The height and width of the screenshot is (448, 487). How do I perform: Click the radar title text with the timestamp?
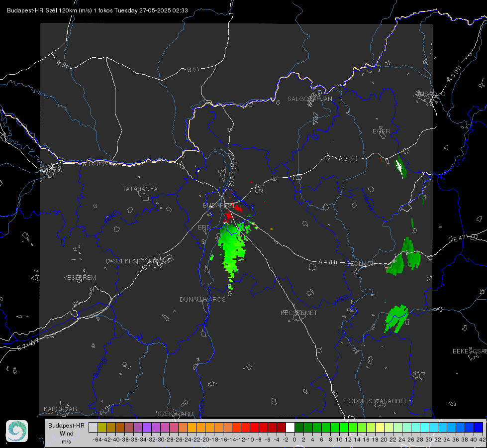point(97,10)
